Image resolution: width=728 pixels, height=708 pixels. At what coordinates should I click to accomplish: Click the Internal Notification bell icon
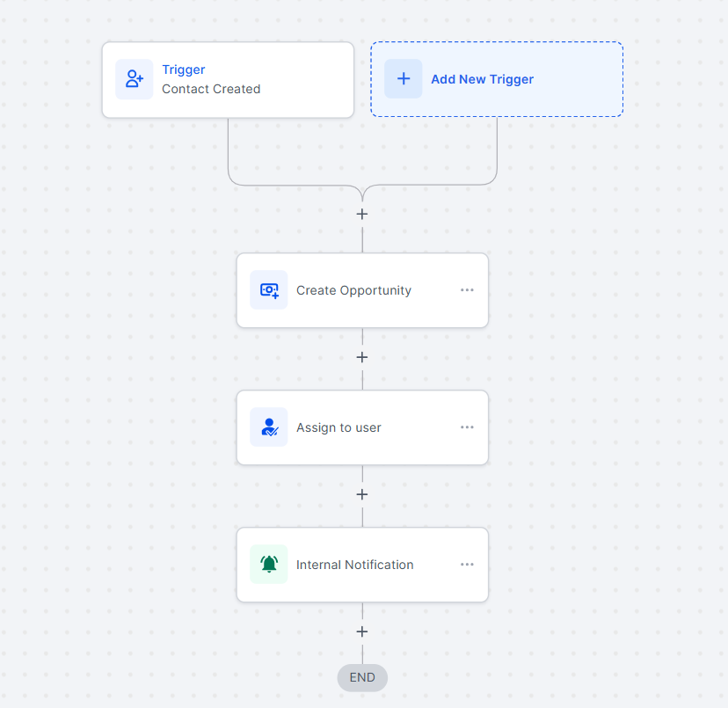tap(269, 564)
